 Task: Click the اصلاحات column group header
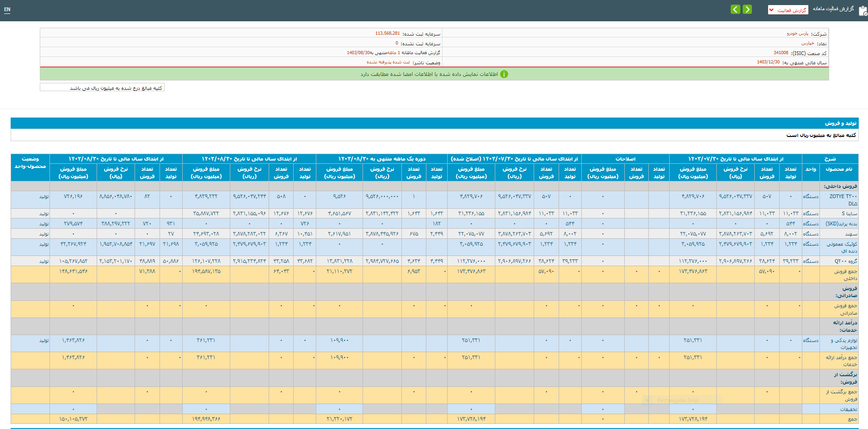coord(625,159)
